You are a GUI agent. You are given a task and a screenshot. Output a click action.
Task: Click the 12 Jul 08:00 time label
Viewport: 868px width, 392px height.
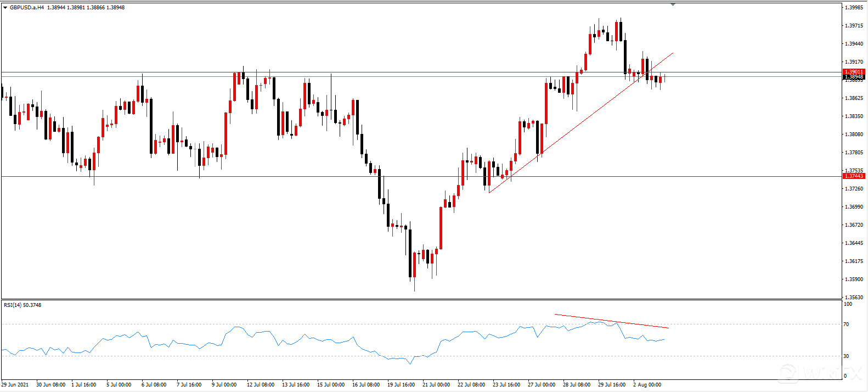point(261,385)
